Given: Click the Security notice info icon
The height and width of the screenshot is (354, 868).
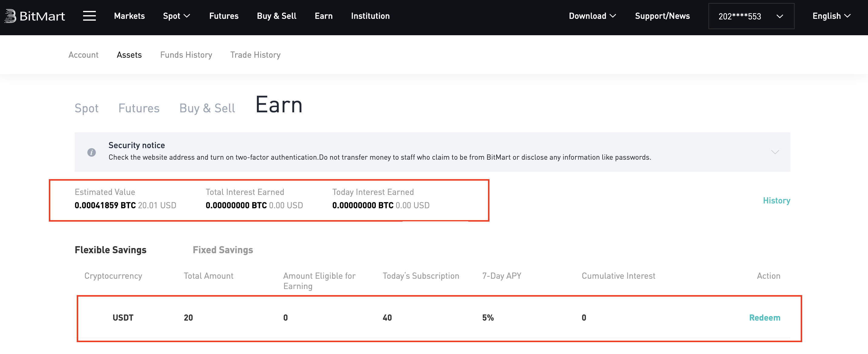Looking at the screenshot, I should (91, 152).
